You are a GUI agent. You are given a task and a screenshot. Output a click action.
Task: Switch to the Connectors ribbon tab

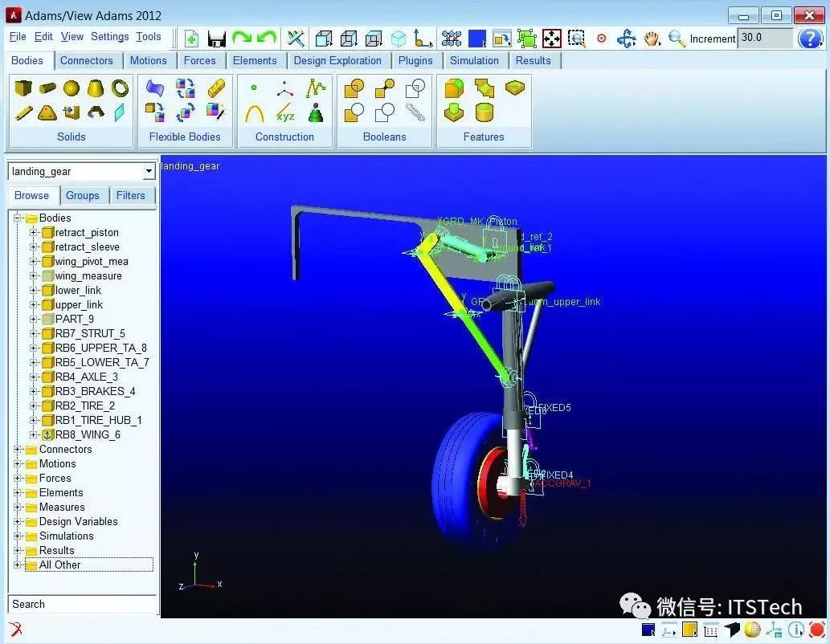(86, 61)
